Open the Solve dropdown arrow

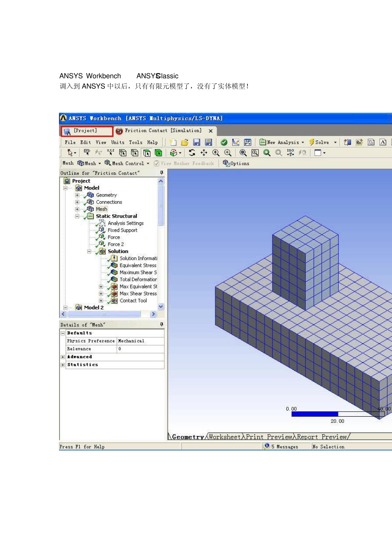tap(335, 142)
